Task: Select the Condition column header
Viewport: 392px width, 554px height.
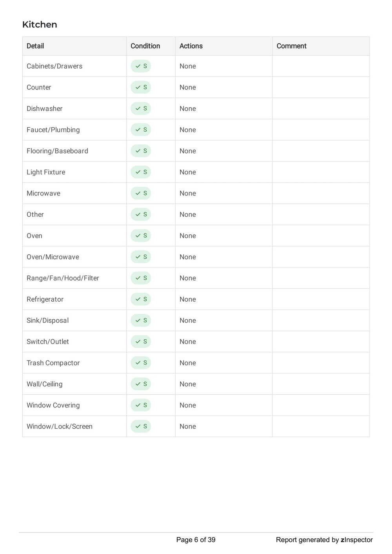Action: (x=145, y=46)
